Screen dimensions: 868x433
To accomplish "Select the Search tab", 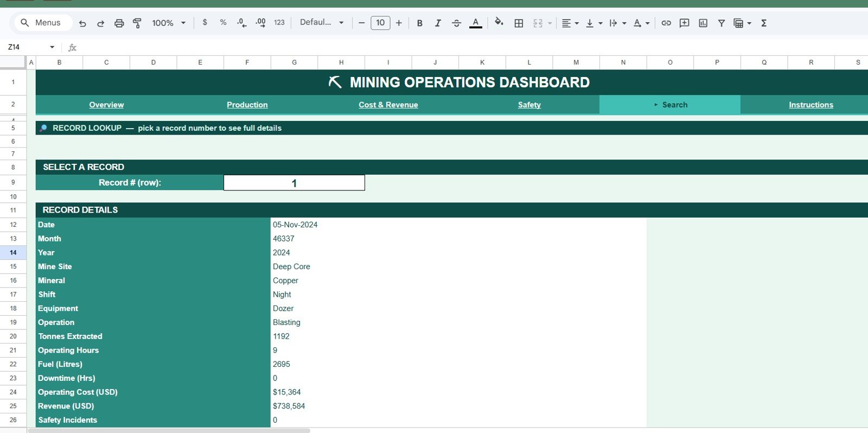I will [x=670, y=105].
